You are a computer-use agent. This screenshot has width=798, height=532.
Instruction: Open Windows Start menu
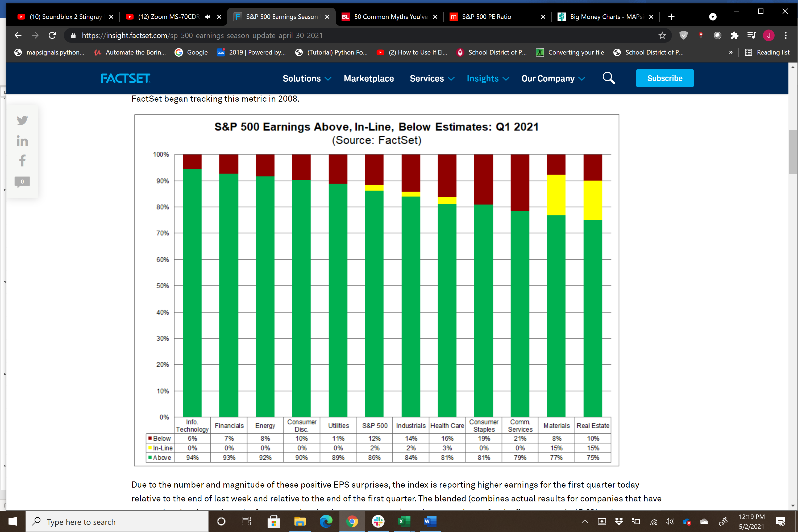click(13, 521)
